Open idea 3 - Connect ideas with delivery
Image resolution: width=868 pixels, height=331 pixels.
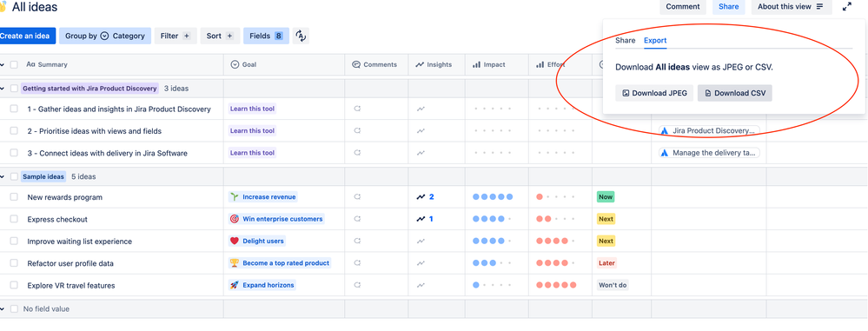(108, 153)
